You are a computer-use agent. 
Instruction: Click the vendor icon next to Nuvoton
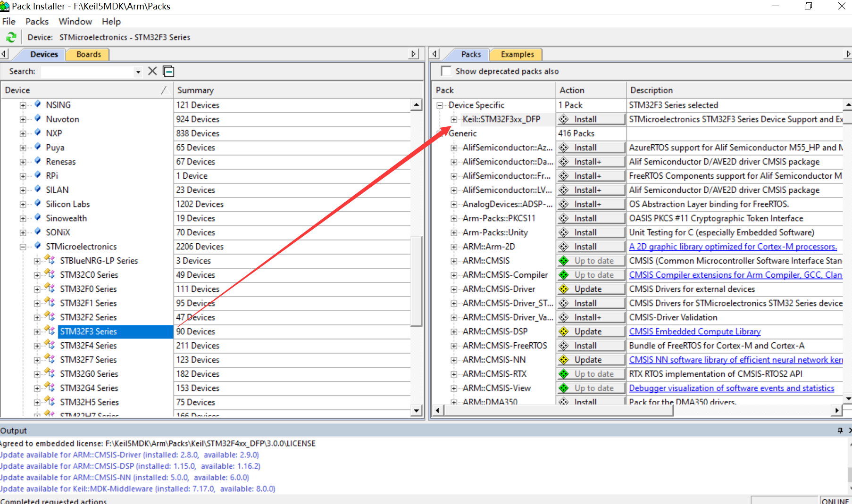38,119
